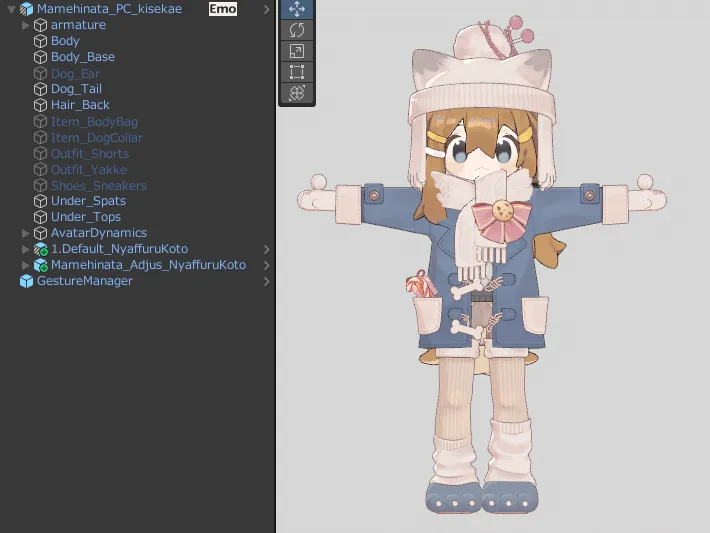This screenshot has width=710, height=533.
Task: Select the Rotate tool
Action: (x=297, y=30)
